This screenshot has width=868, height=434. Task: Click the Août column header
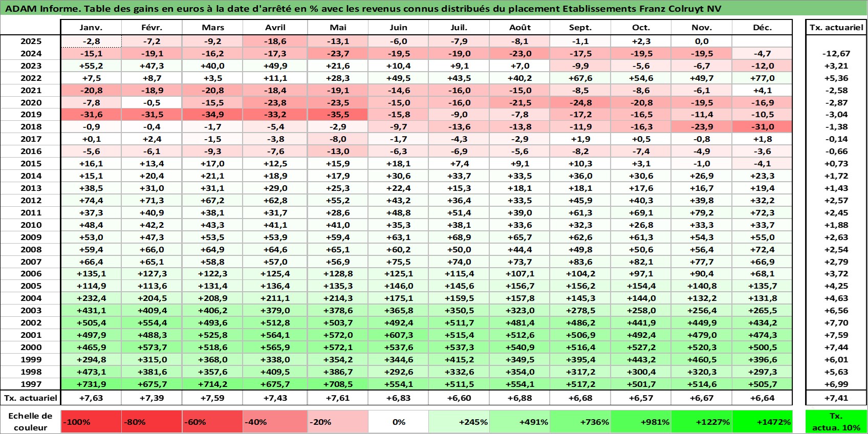(x=519, y=28)
